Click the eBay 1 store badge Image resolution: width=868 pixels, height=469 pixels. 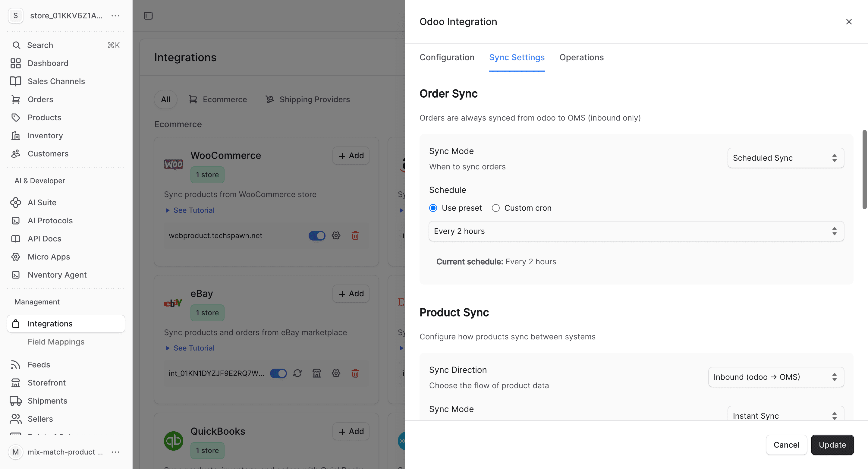pos(207,313)
